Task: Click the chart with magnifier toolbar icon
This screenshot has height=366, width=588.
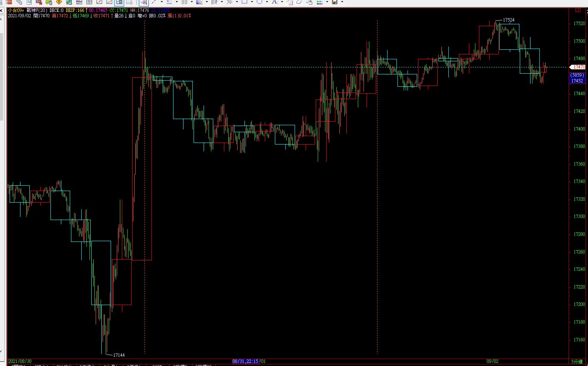Action: (129, 2)
